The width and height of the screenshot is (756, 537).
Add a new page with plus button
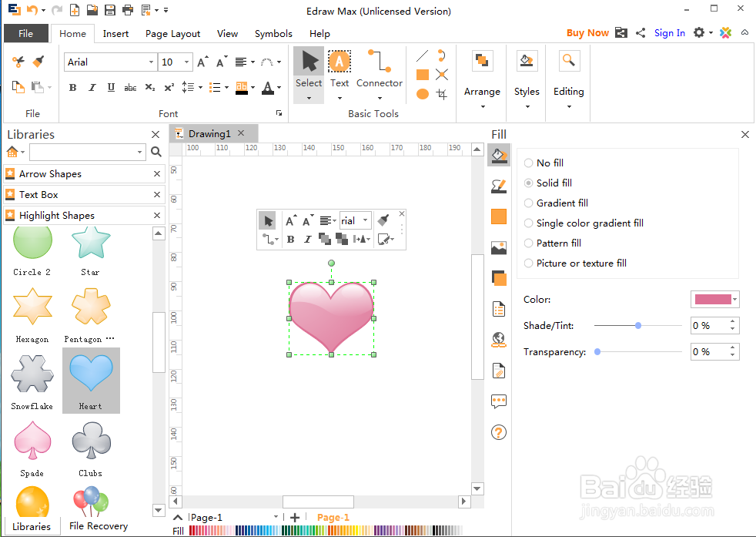point(295,517)
